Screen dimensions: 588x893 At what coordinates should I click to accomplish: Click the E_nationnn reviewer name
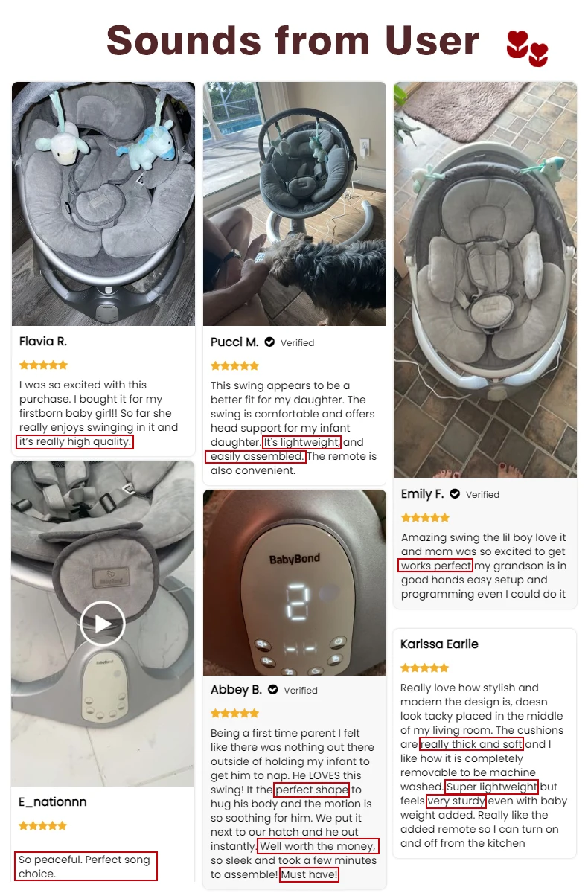[x=53, y=801]
